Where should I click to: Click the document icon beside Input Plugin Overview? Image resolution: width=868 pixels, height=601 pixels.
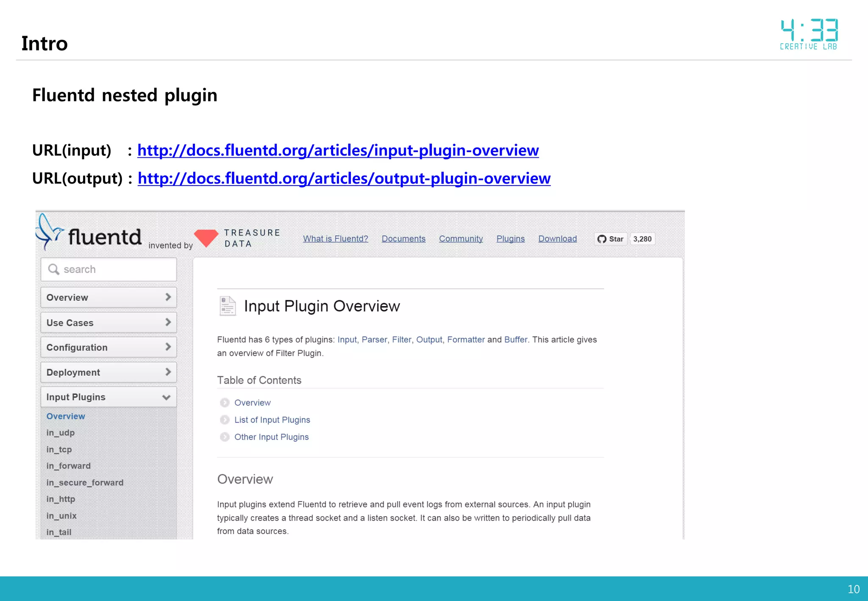[228, 306]
